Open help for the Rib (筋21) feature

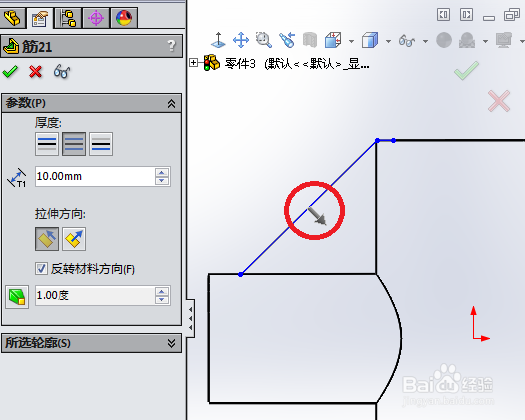[x=171, y=46]
